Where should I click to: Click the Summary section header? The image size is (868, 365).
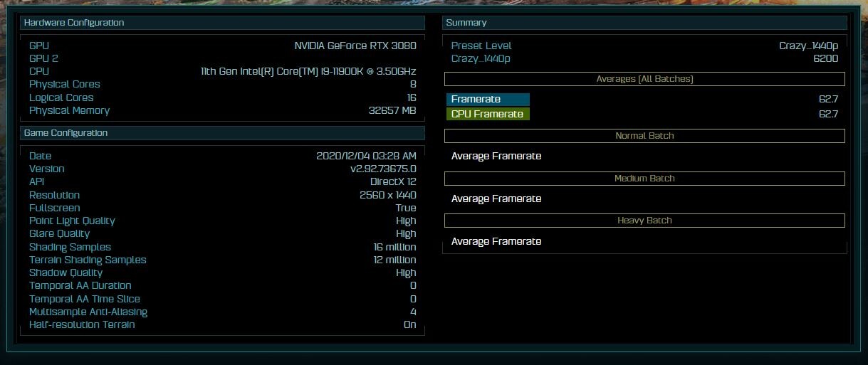[466, 23]
